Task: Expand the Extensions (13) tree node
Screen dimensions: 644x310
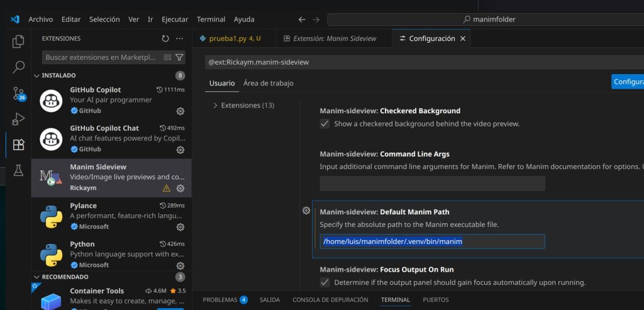Action: point(216,106)
